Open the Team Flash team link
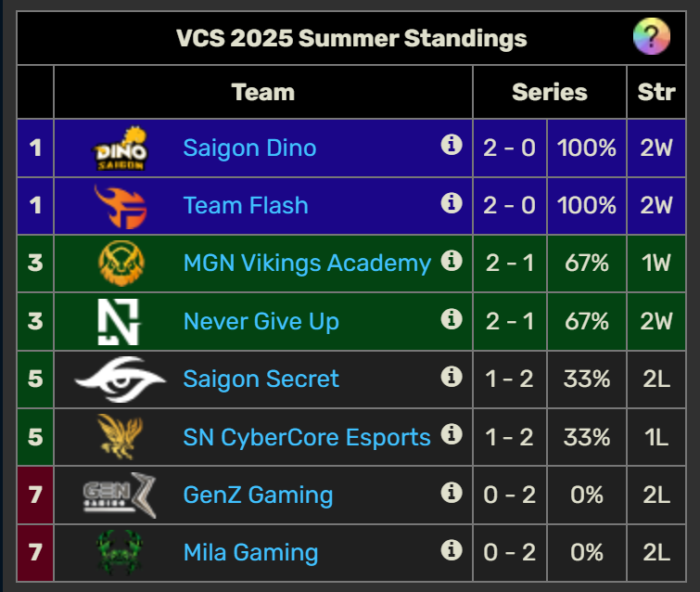 246,205
